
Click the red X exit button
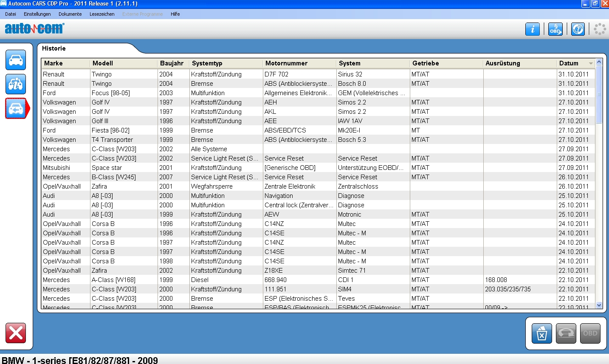pyautogui.click(x=16, y=333)
